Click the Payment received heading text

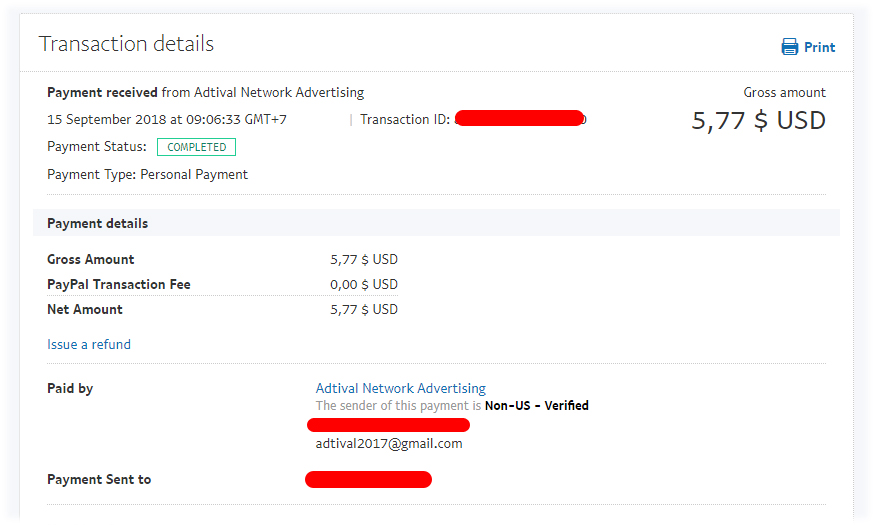click(x=102, y=92)
